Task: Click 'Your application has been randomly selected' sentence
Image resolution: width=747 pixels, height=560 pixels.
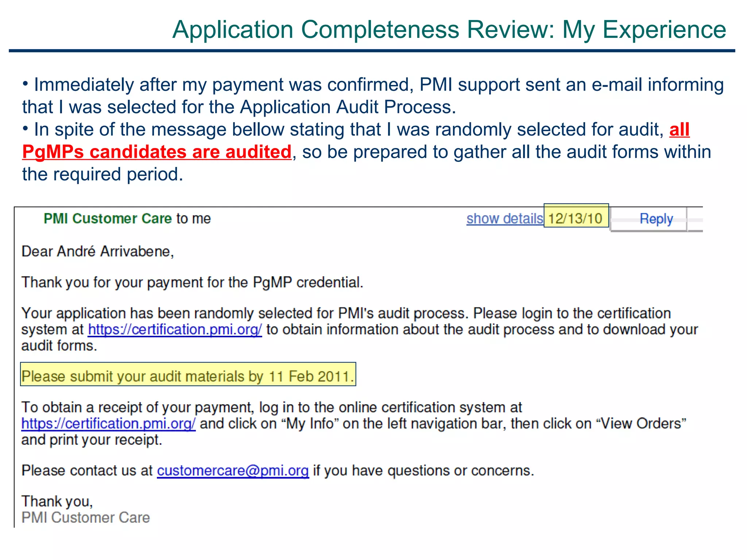Action: [x=244, y=314]
